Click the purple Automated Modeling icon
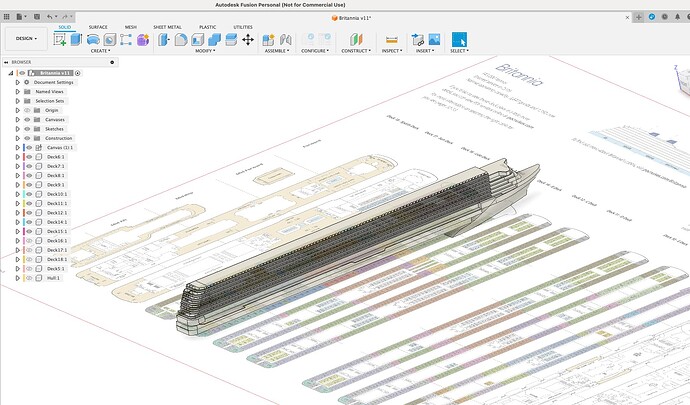The image size is (690, 405). coord(143,40)
